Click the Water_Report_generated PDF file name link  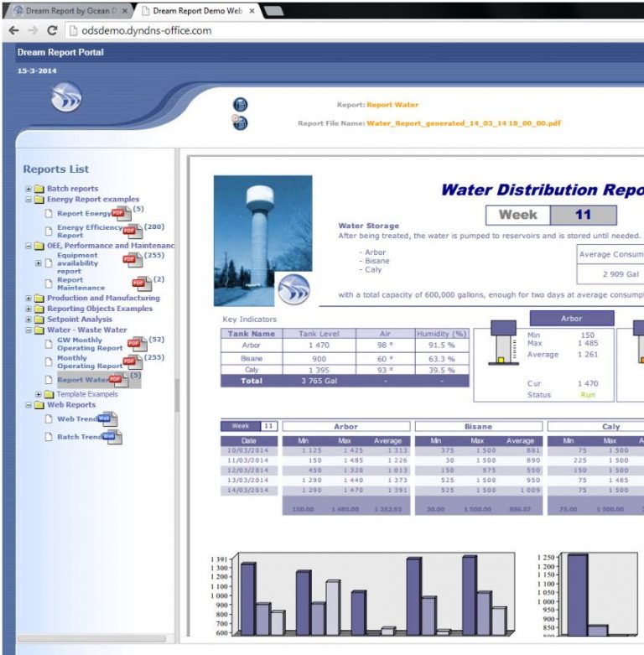point(464,123)
